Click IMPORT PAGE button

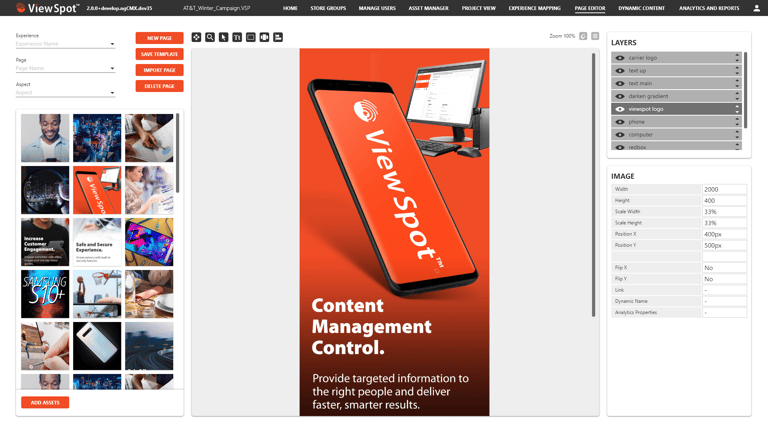pos(160,70)
